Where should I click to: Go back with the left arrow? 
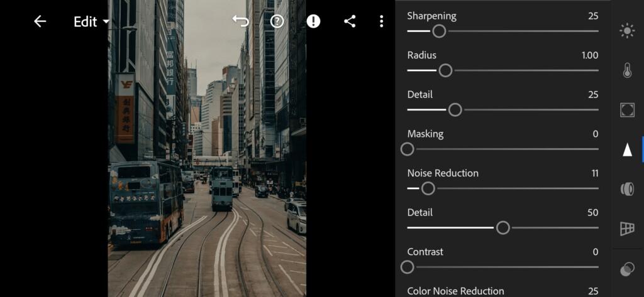pos(40,21)
